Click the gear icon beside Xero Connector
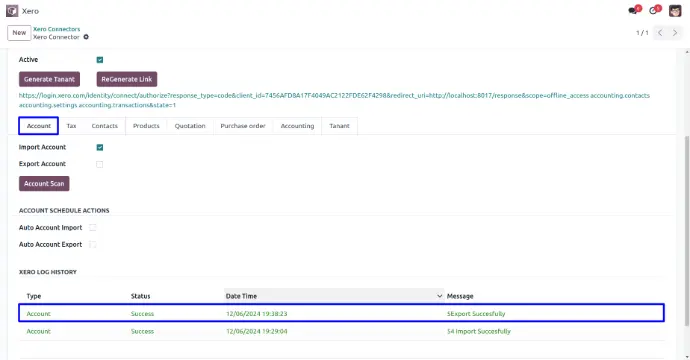This screenshot has height=360, width=690. 86,37
